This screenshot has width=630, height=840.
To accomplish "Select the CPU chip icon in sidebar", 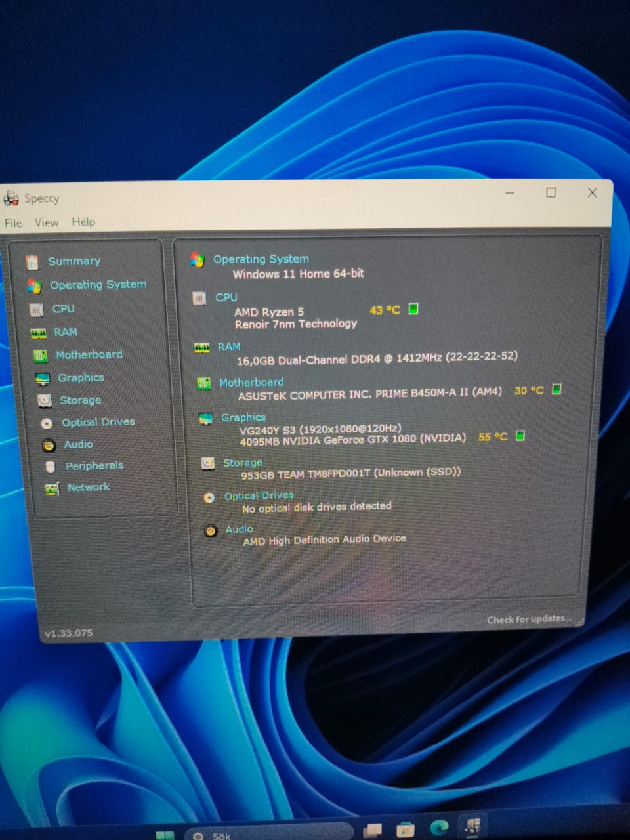I will coord(37,310).
